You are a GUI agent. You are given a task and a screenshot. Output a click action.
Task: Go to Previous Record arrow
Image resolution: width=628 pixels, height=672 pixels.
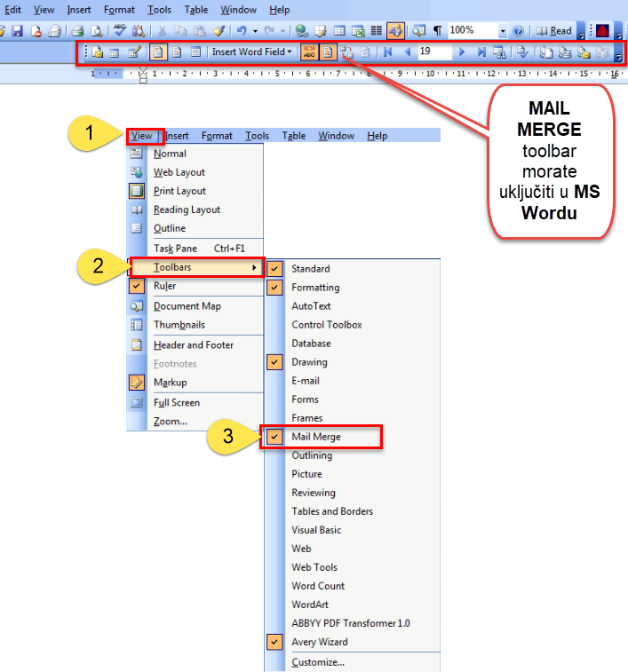point(408,52)
